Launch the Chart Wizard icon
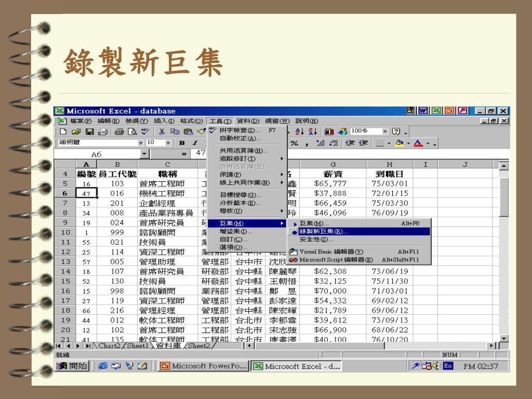The height and width of the screenshot is (399, 532). coord(329,131)
